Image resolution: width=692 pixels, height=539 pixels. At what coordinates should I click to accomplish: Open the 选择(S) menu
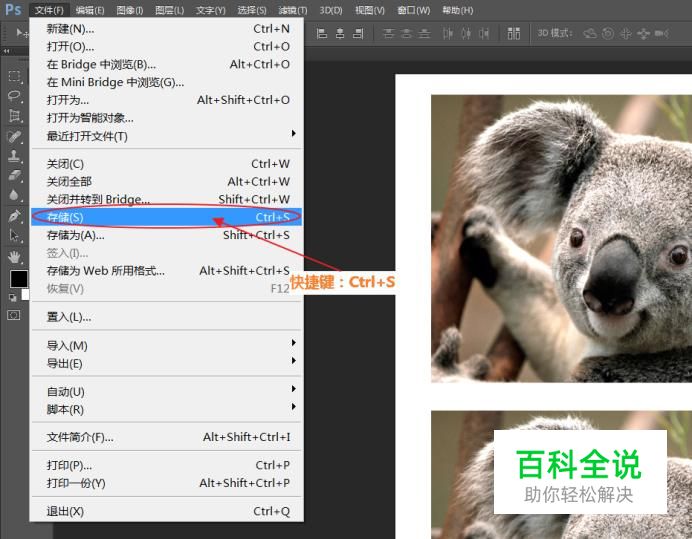click(x=252, y=10)
